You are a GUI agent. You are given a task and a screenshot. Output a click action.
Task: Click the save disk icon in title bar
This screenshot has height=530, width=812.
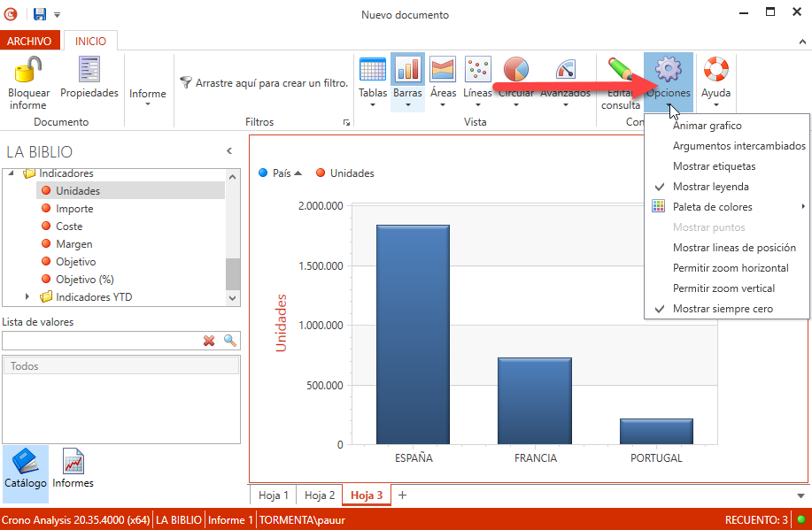40,14
